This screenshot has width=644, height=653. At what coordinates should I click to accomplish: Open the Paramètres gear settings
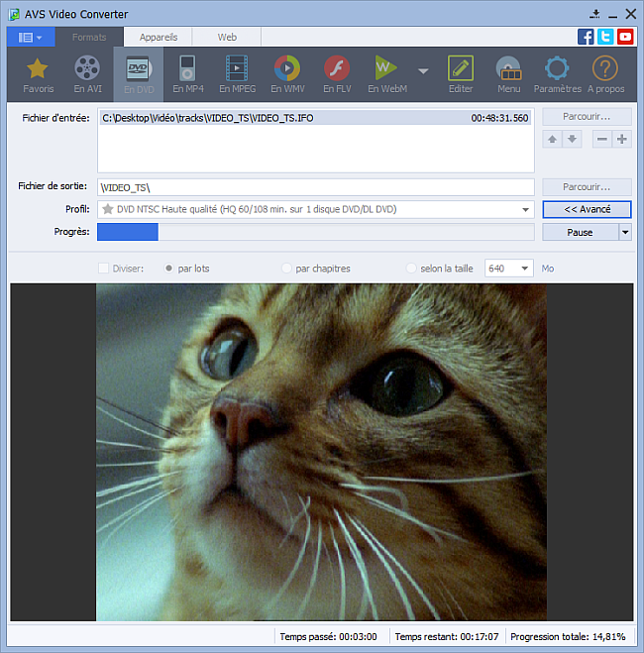(557, 73)
